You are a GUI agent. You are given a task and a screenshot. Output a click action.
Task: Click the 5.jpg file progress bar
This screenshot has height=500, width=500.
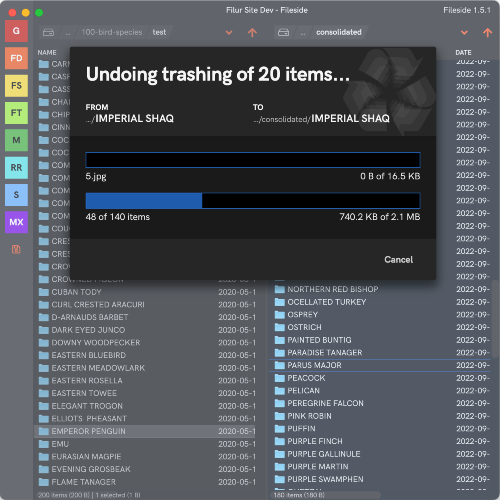253,160
